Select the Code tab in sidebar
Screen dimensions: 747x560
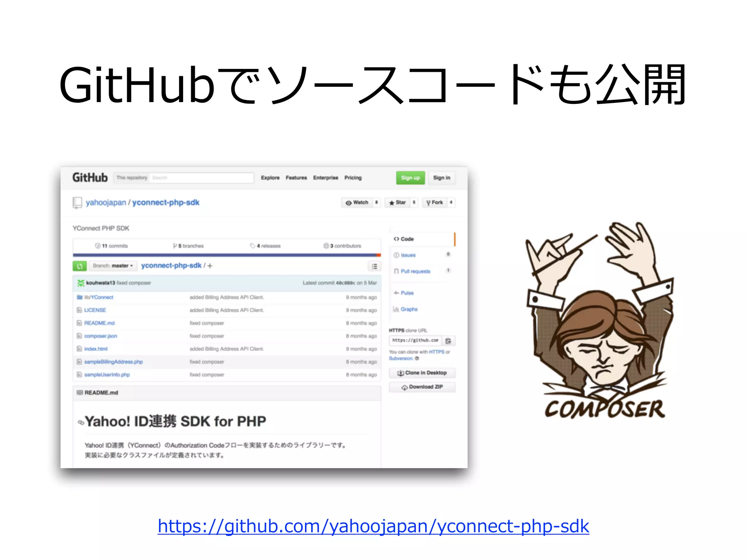[x=422, y=239]
